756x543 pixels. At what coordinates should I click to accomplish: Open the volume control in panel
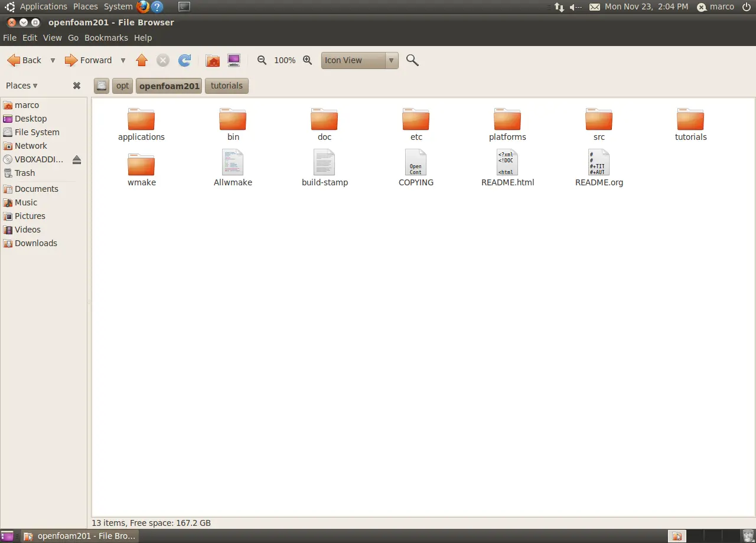[575, 7]
